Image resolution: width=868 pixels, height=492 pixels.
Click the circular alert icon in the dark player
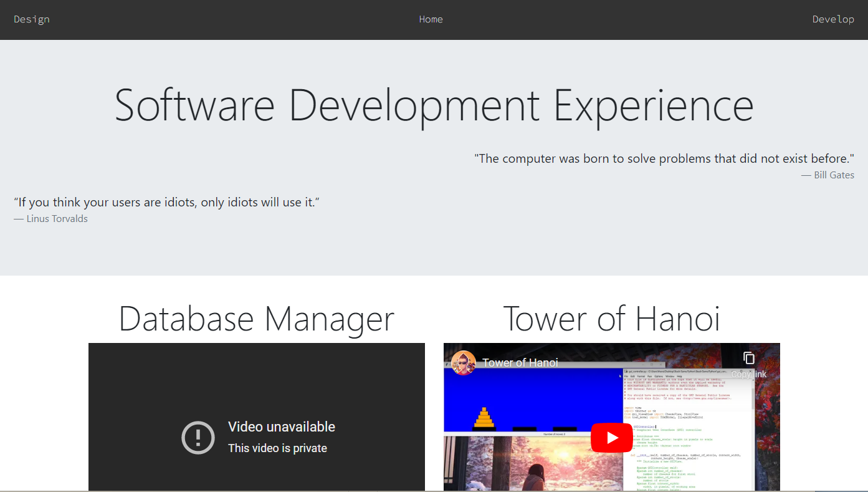click(x=198, y=437)
